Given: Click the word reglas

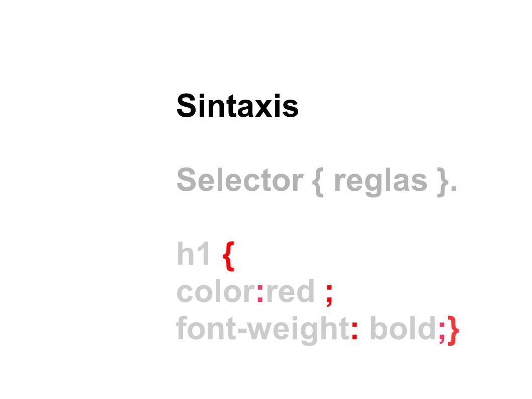Looking at the screenshot, I should tap(381, 182).
